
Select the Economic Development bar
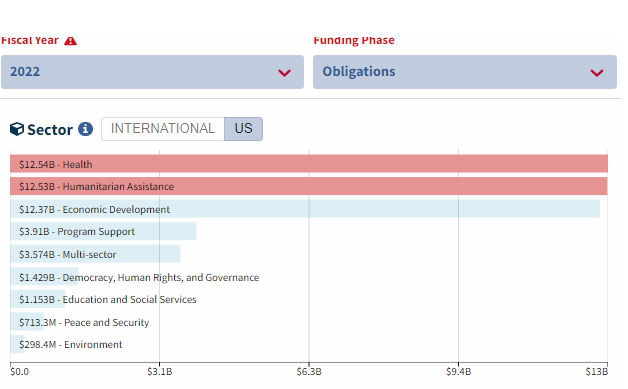[x=305, y=209]
